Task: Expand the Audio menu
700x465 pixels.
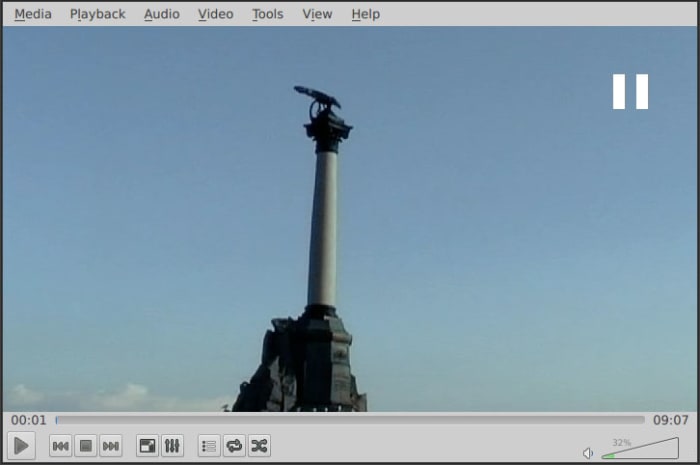Action: [x=162, y=14]
